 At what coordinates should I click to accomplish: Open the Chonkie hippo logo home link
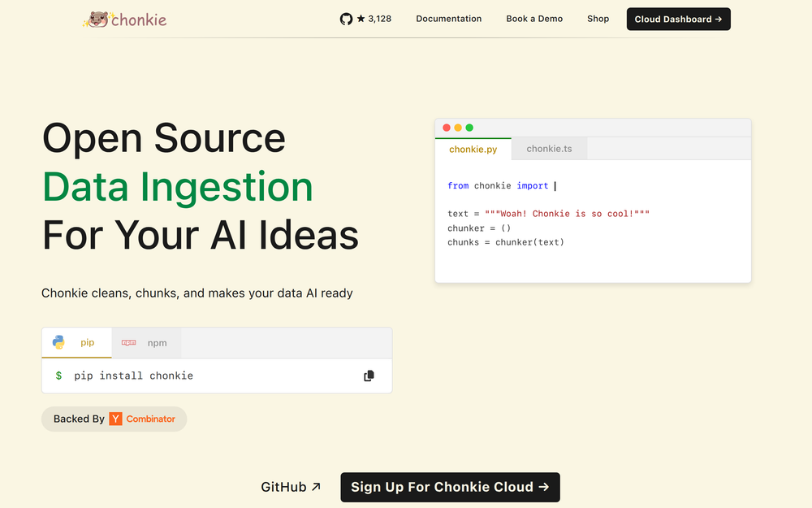pos(124,20)
